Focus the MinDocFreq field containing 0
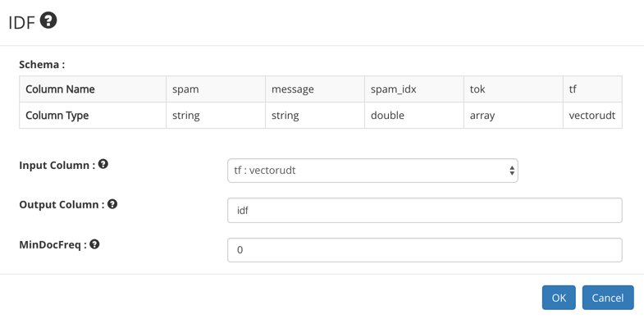Screen dimensions: 644x319 [x=425, y=249]
